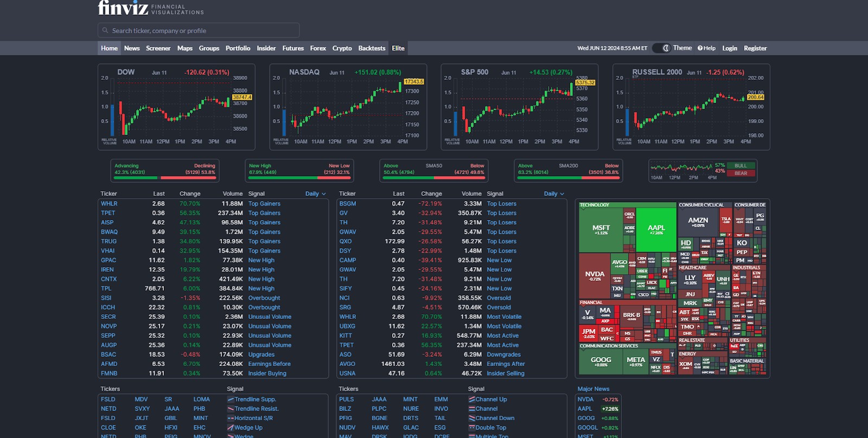Click the Register link
The width and height of the screenshot is (868, 438).
(x=755, y=48)
